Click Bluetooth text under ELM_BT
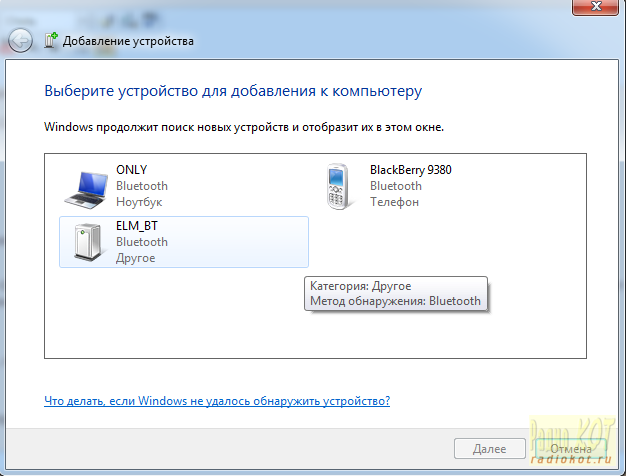Screen dimensions: 626x476 [142, 242]
